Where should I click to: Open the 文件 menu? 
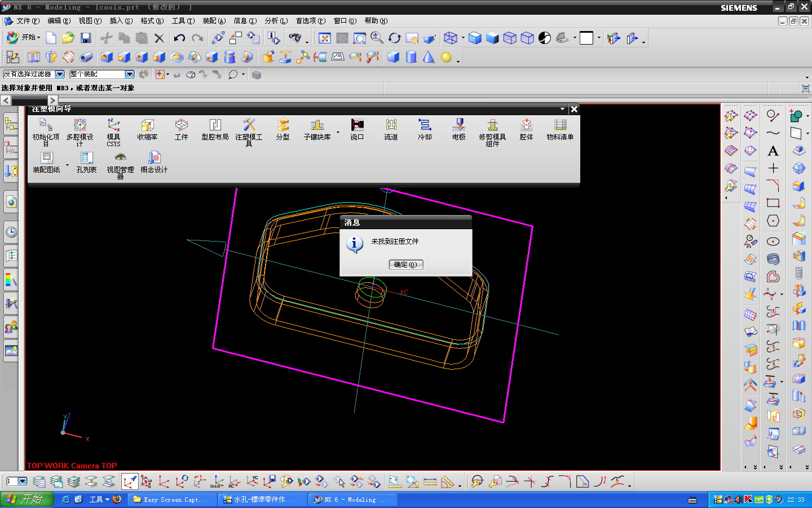pyautogui.click(x=27, y=21)
